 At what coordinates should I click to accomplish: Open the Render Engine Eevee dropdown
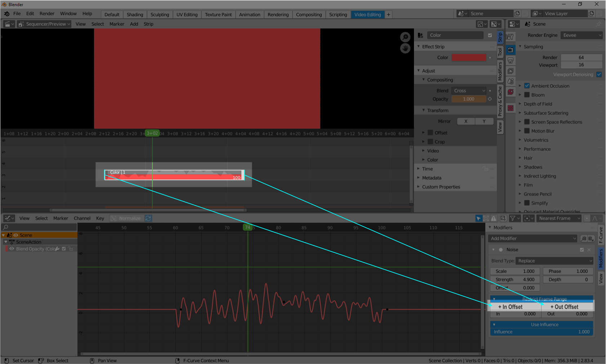pyautogui.click(x=582, y=35)
